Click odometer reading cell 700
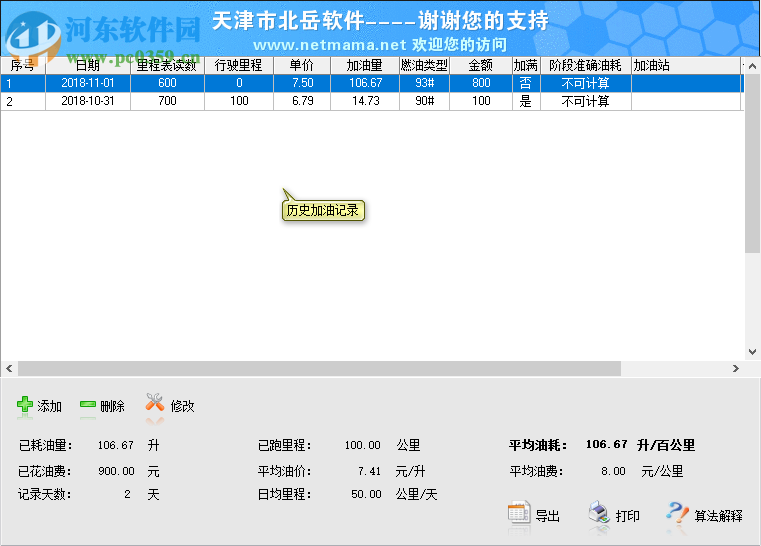The image size is (761, 546). pyautogui.click(x=167, y=101)
